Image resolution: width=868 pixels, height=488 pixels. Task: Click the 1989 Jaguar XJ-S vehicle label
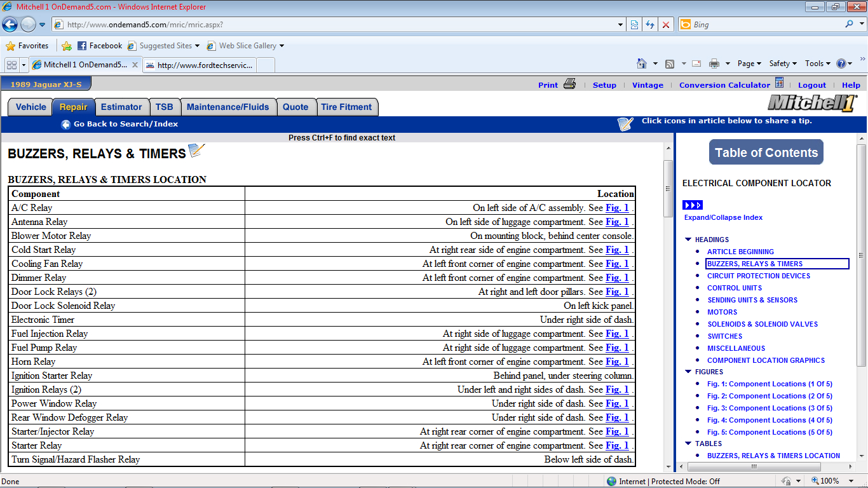tap(46, 85)
